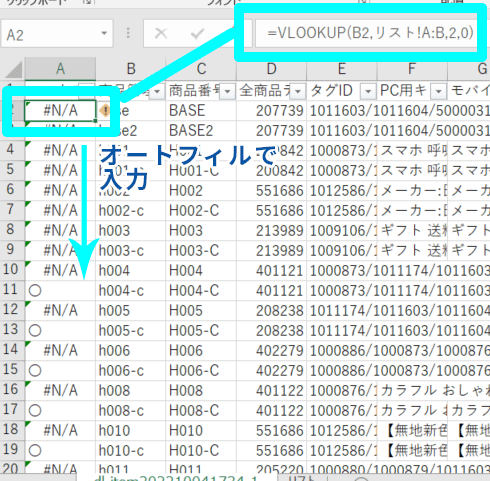Open filter dropdown for 商品番号 column

point(228,91)
